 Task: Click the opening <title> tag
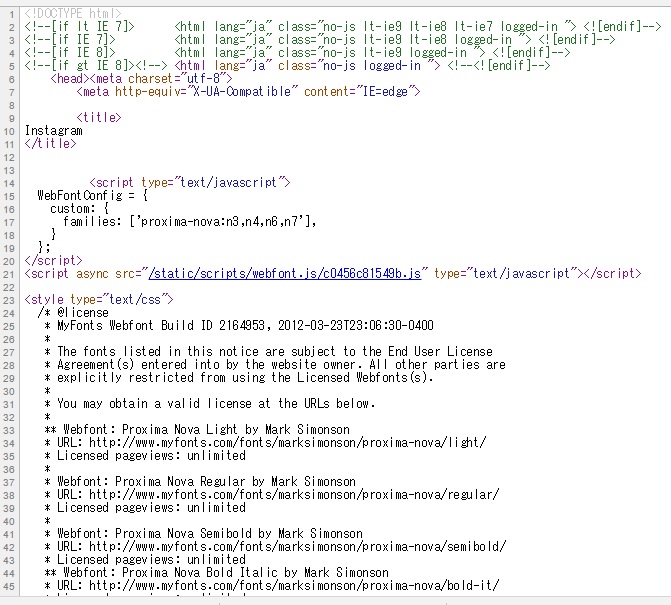click(99, 117)
